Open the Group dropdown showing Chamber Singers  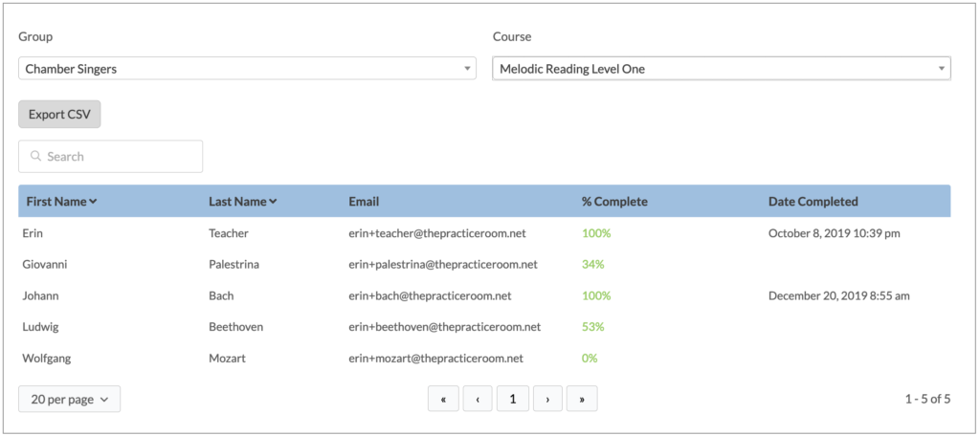[247, 69]
